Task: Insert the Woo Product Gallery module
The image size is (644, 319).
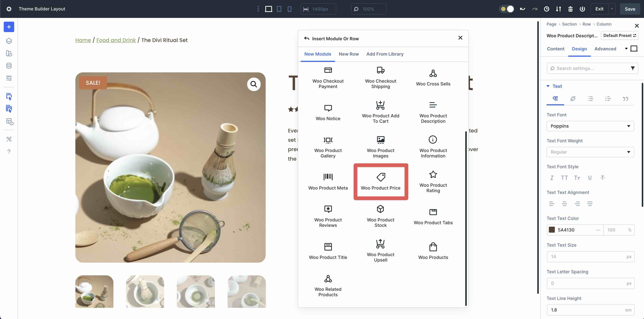Action: (x=328, y=147)
